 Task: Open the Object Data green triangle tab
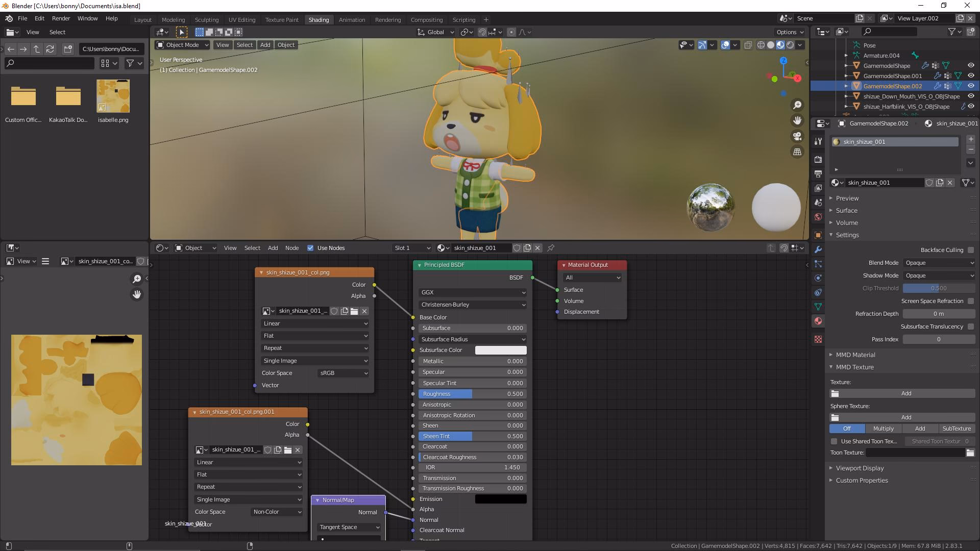point(818,307)
